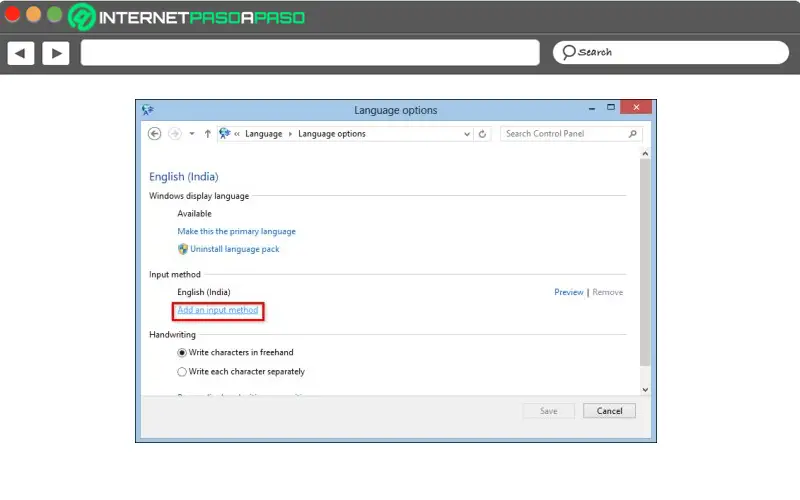Screen dimensions: 800x500
Task: Expand the address bar history dropdown
Action: tap(466, 134)
